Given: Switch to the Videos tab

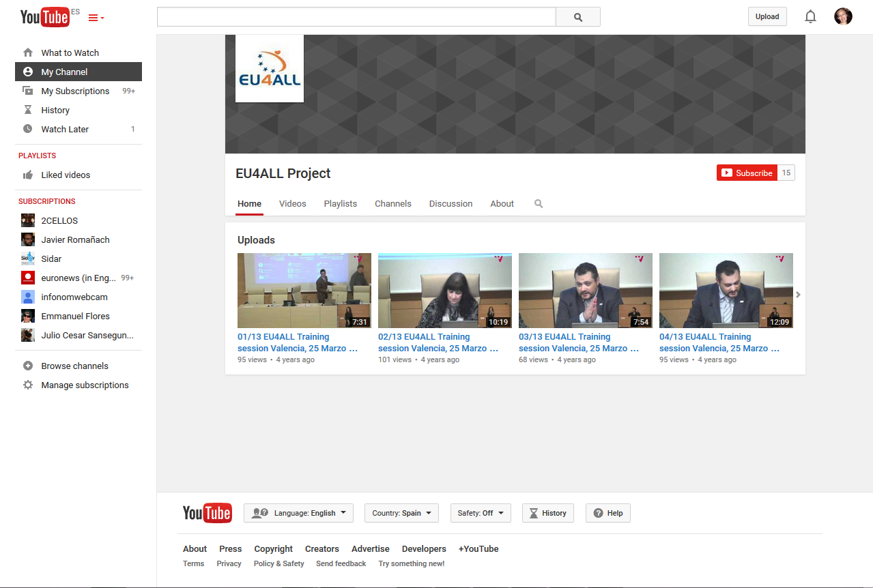Looking at the screenshot, I should [293, 203].
